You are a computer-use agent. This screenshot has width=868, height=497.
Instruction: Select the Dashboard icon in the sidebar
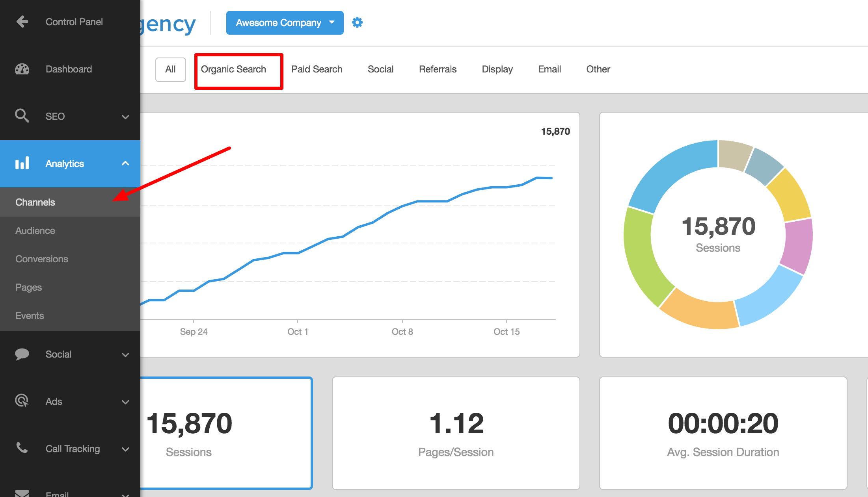(22, 69)
